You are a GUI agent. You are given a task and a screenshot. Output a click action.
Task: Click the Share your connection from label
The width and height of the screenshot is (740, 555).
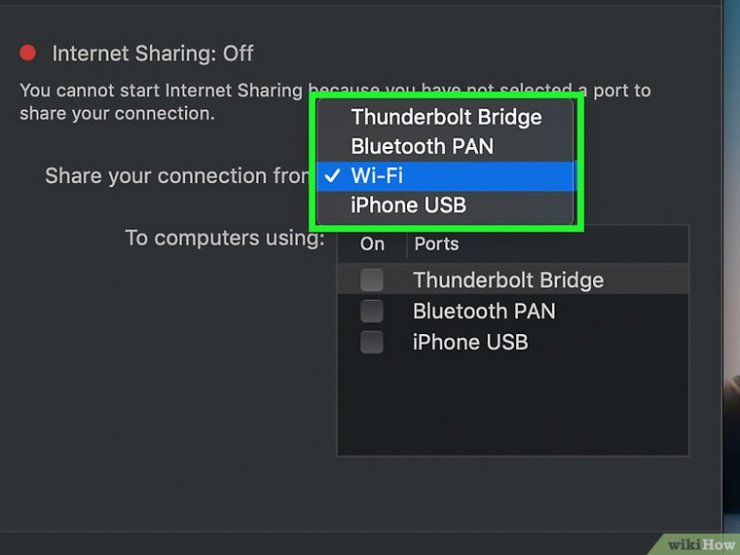(177, 176)
